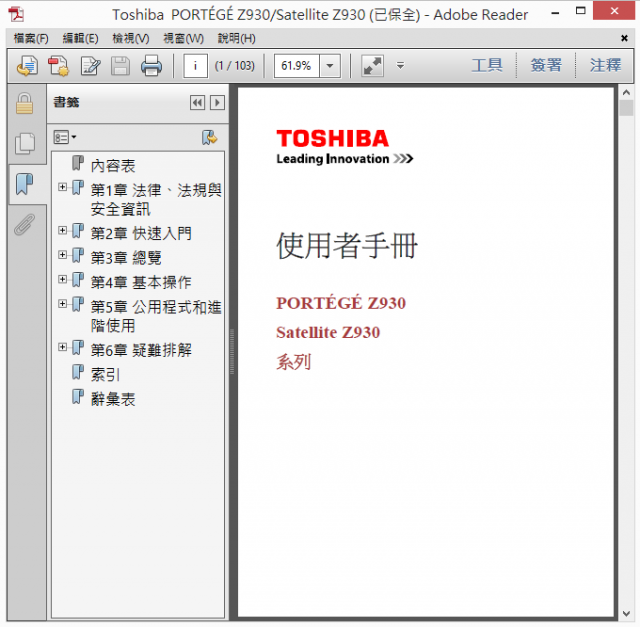Expand 第5章 公用程式和進階使用 bookmark
This screenshot has height=627, width=640.
pos(62,304)
